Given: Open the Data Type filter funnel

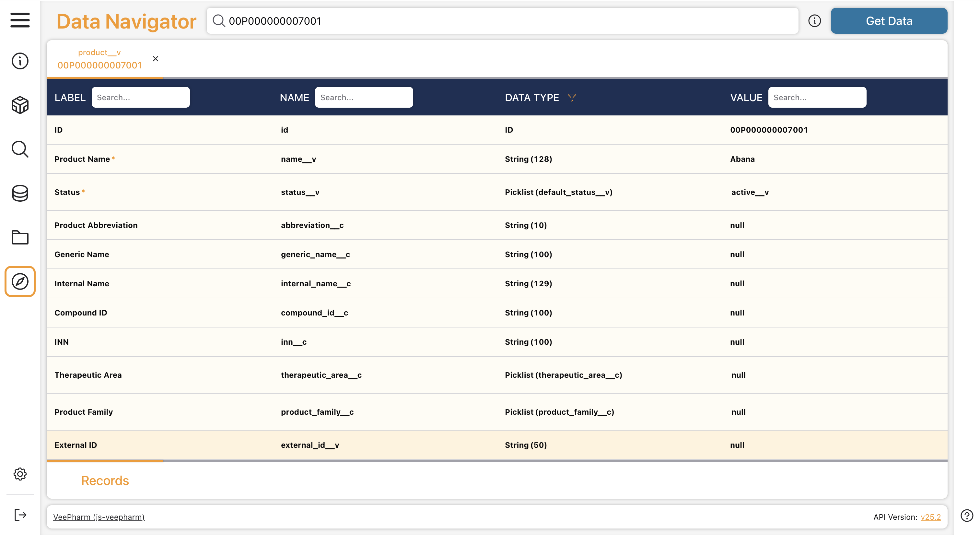Looking at the screenshot, I should tap(571, 97).
